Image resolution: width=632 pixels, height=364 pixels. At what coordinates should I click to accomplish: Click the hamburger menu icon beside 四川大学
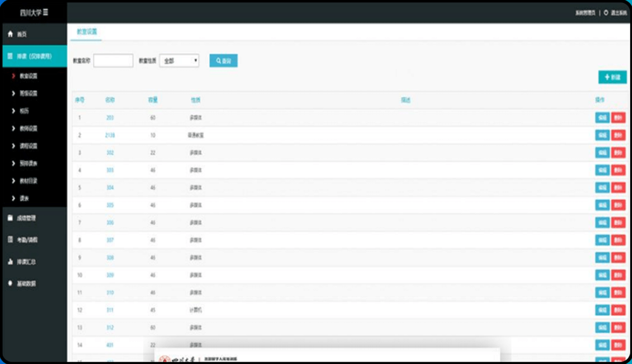point(45,12)
